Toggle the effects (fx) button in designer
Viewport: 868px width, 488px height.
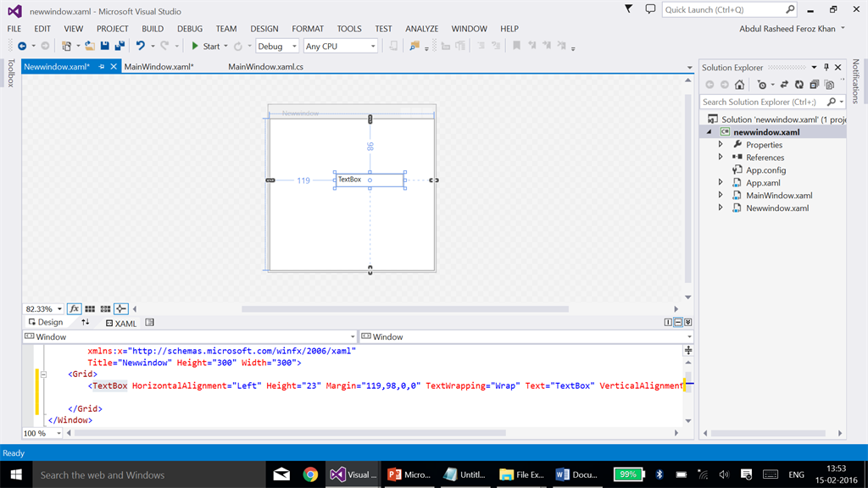(74, 309)
